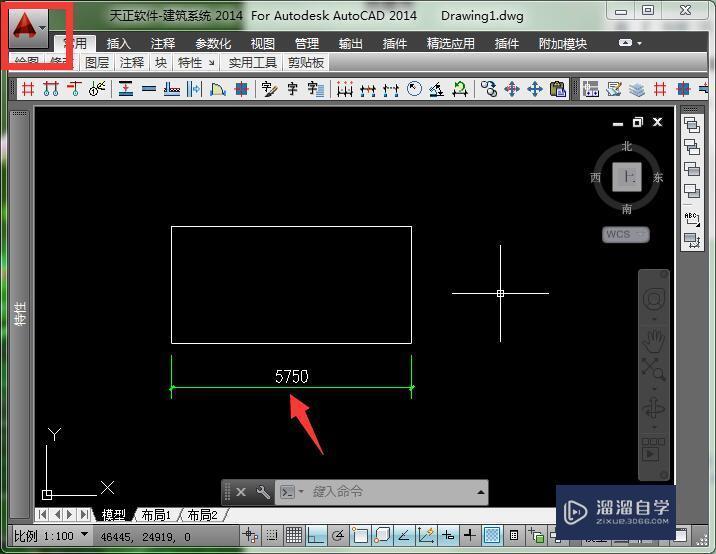Toggle polar tracking in status bar
This screenshot has width=716, height=554.
tap(338, 535)
